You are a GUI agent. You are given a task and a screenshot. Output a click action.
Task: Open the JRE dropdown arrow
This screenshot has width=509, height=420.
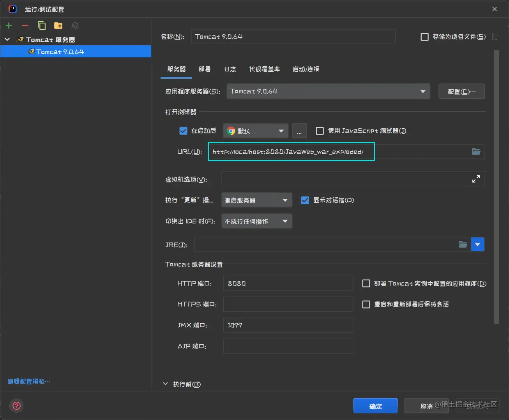(x=477, y=245)
